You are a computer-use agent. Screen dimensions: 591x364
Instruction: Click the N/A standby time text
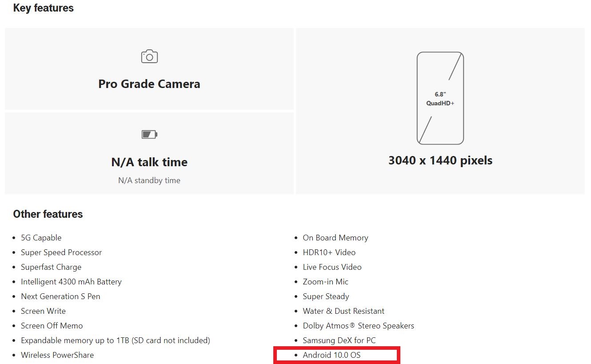pos(149,180)
